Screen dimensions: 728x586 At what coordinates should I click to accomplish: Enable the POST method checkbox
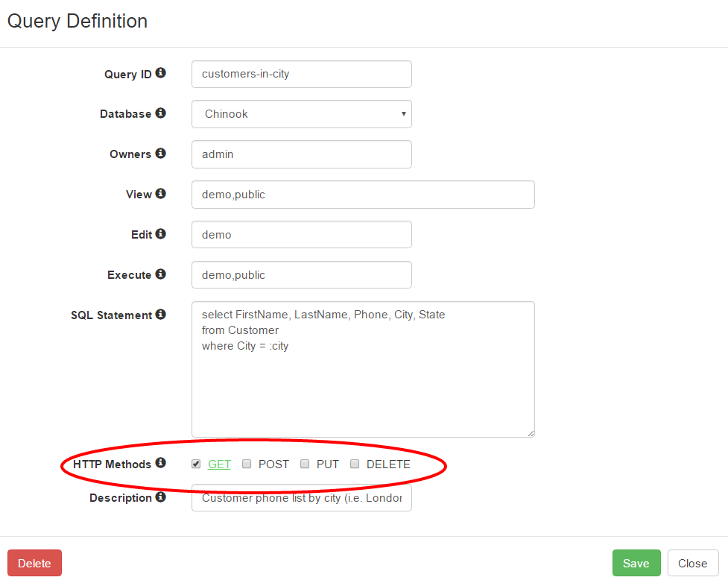point(247,464)
